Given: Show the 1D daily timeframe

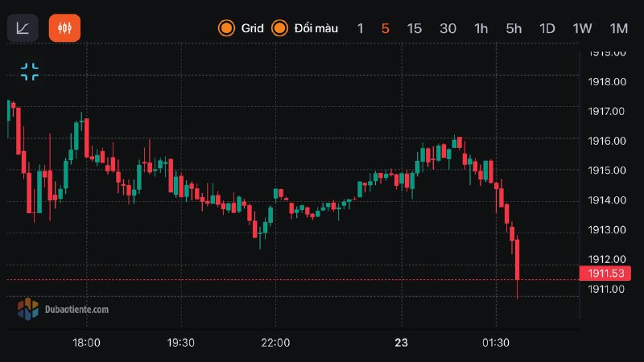Looking at the screenshot, I should click(x=547, y=28).
